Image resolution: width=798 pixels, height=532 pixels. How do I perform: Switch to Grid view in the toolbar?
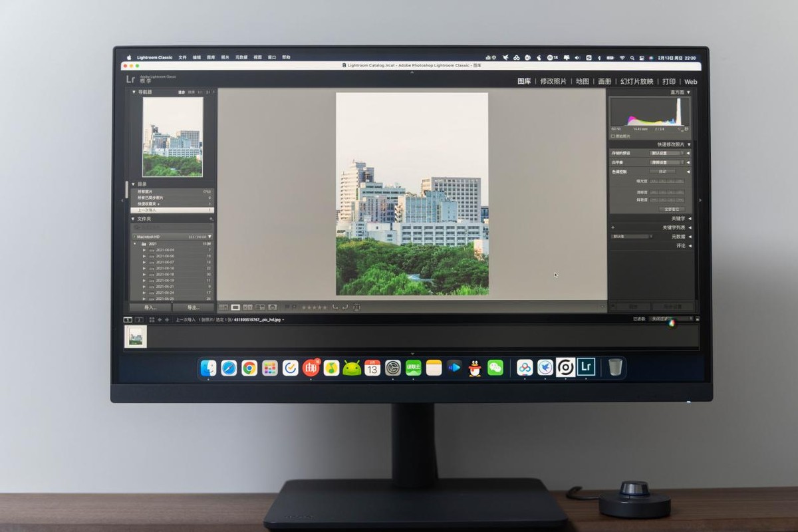pos(223,307)
